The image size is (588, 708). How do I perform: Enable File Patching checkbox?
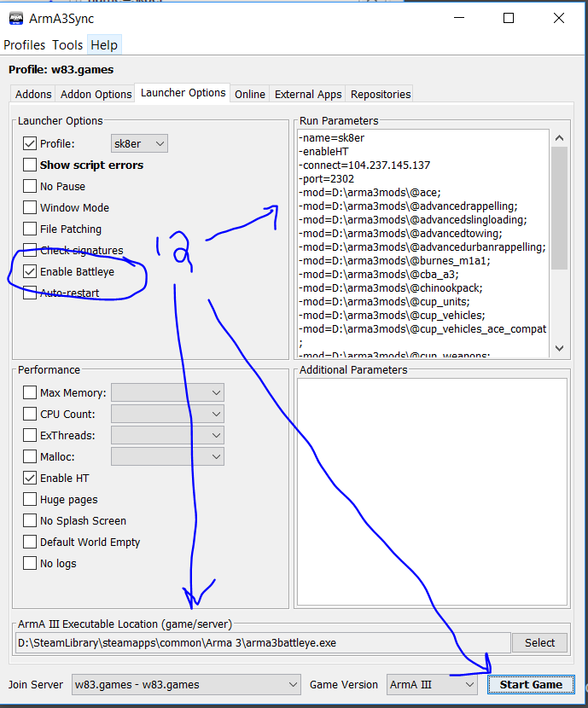30,229
